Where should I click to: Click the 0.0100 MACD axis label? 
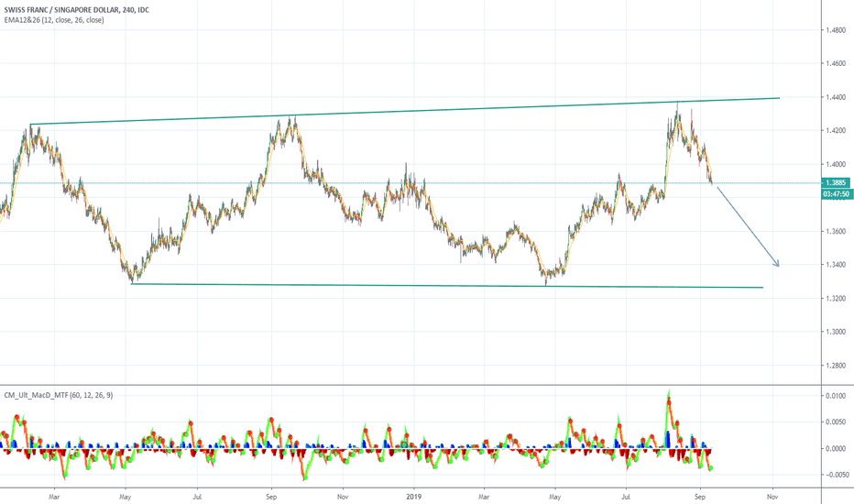click(x=836, y=396)
